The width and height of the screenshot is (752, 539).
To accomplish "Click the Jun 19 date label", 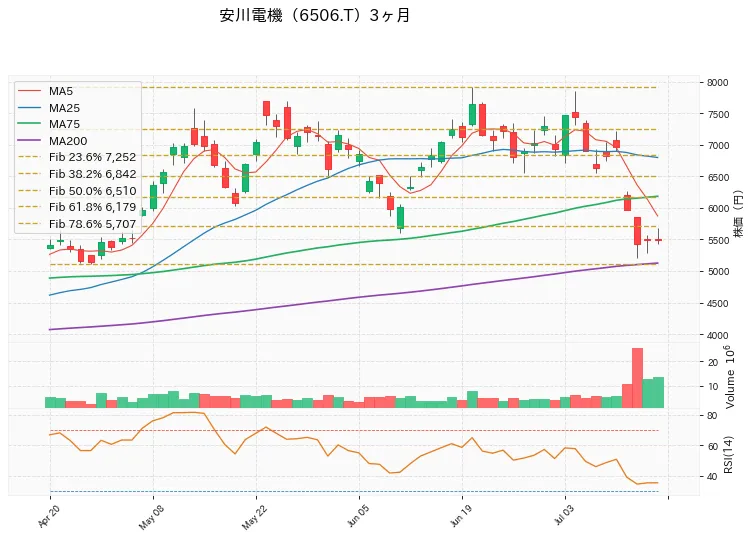I will point(460,516).
